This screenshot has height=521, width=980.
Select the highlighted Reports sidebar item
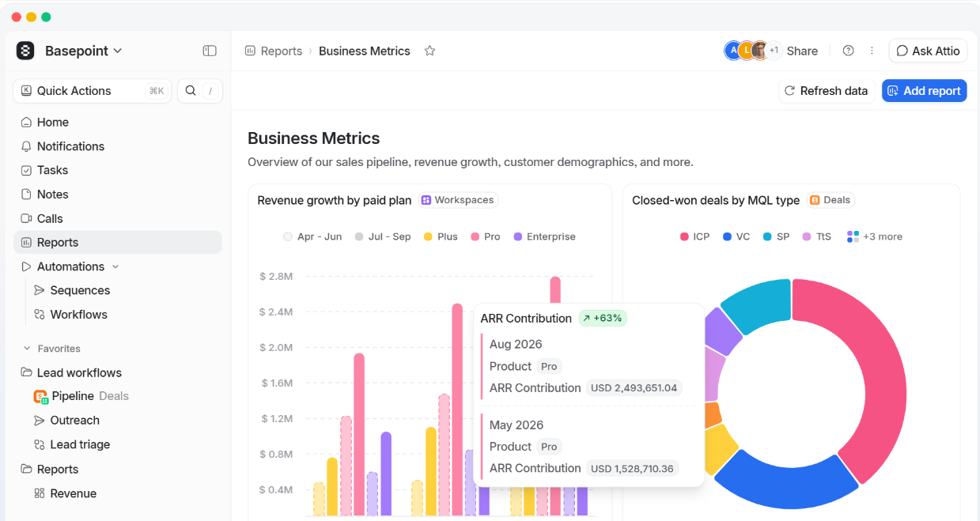tap(118, 243)
